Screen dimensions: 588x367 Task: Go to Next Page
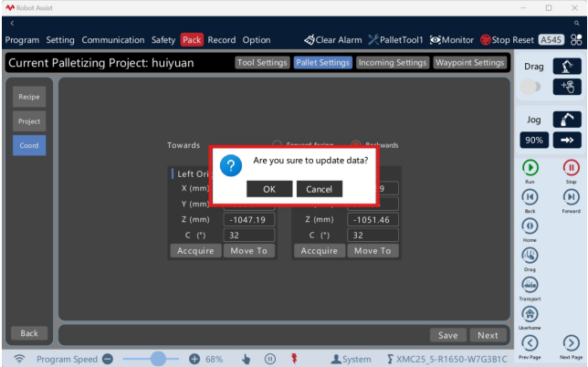(572, 343)
